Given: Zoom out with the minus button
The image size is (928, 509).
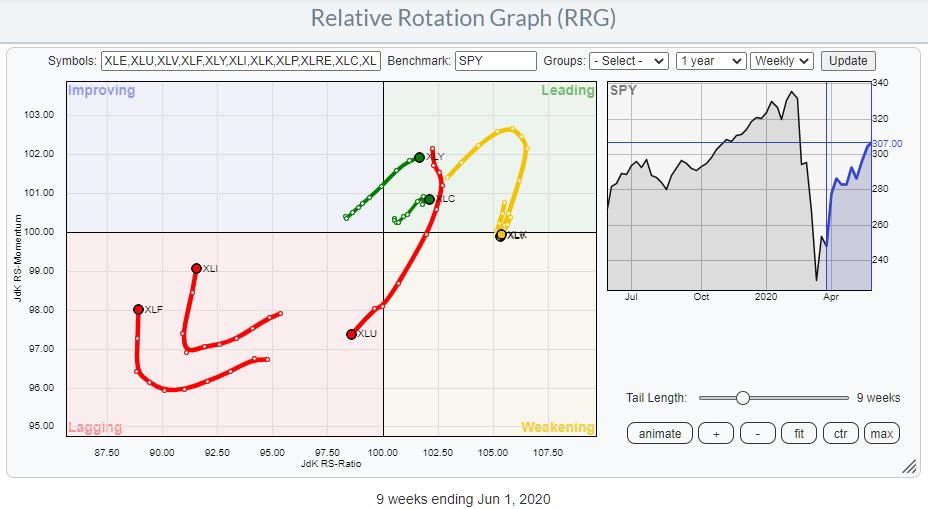Looking at the screenshot, I should [757, 433].
